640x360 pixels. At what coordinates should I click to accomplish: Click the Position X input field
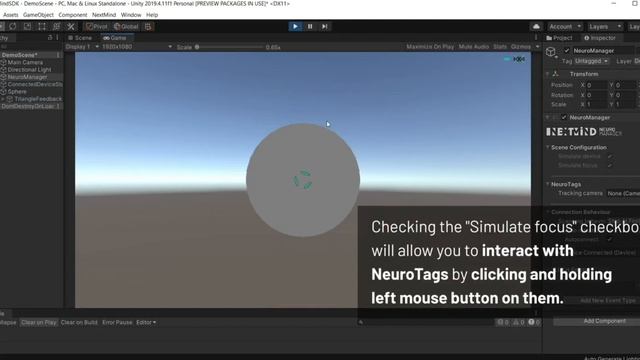click(x=596, y=85)
